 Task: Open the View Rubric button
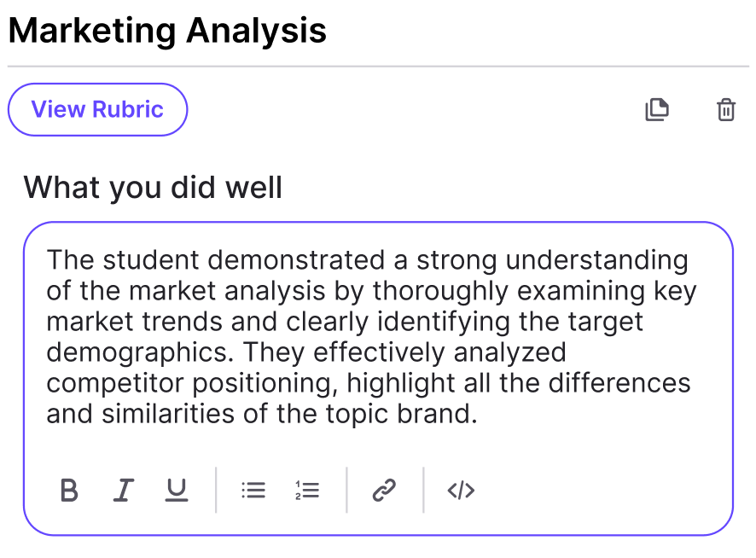tap(97, 109)
